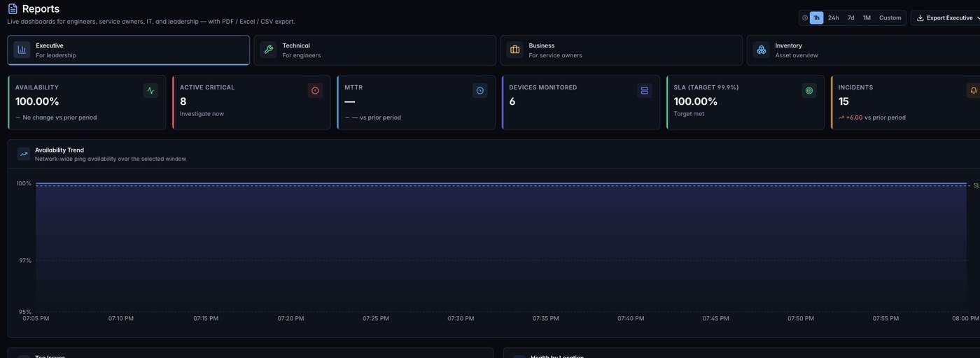Viewport: 980px width, 358px height.
Task: Click No change vs prior period text
Action: (x=59, y=117)
